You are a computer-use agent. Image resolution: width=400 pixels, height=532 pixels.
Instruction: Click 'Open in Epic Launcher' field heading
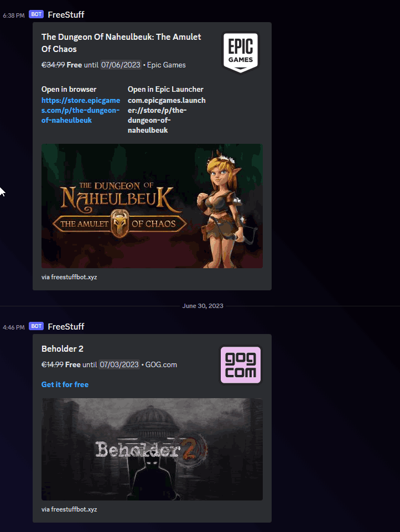(165, 89)
